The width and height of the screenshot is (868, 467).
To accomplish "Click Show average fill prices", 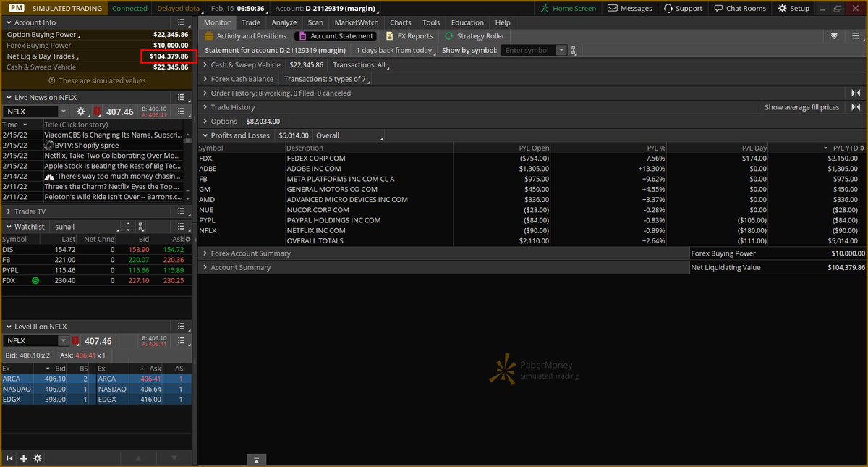I will 802,107.
